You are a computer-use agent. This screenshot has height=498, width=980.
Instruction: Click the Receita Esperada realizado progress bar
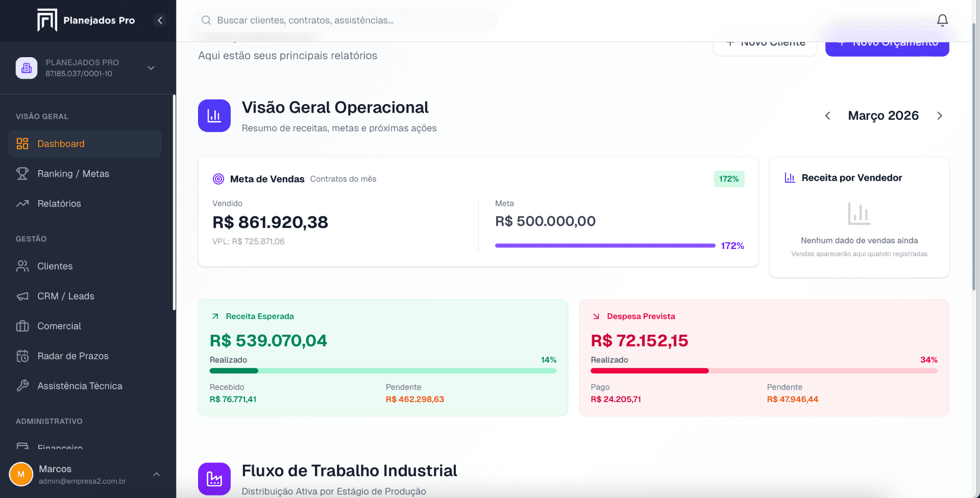click(383, 371)
